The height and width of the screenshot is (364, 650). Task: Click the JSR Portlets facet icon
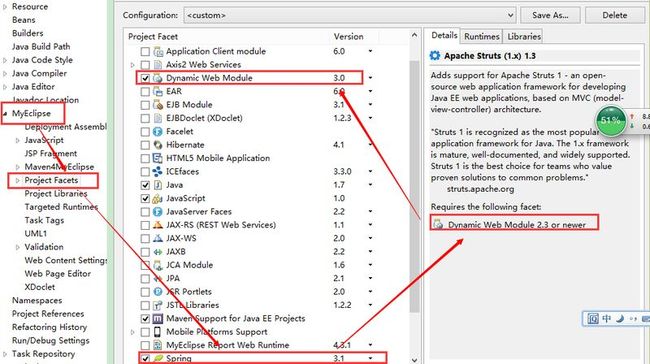(158, 291)
